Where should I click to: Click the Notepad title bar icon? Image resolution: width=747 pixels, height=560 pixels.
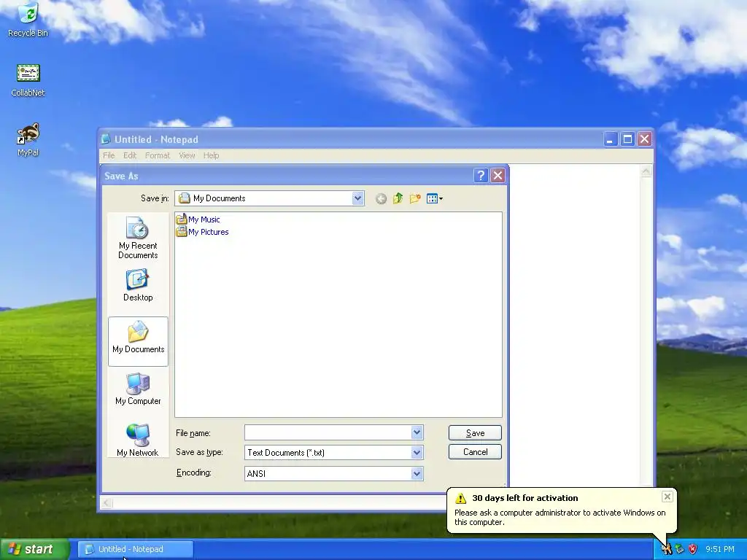106,139
